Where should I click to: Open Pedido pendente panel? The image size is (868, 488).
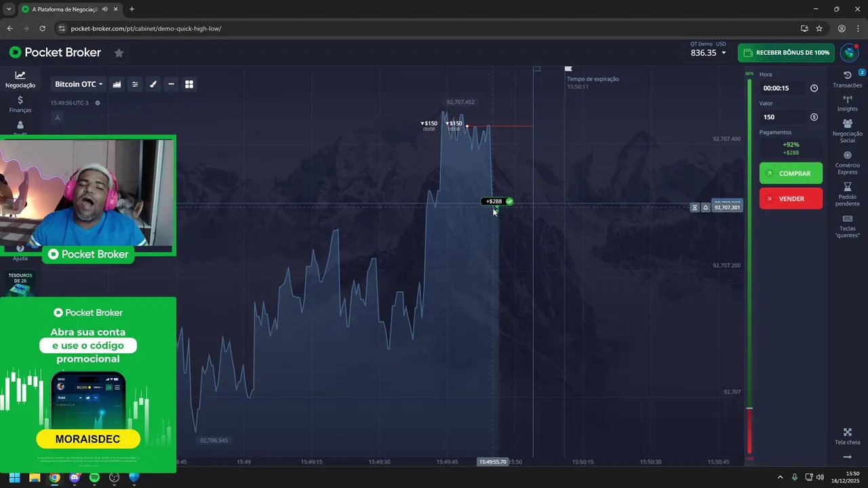(x=848, y=195)
